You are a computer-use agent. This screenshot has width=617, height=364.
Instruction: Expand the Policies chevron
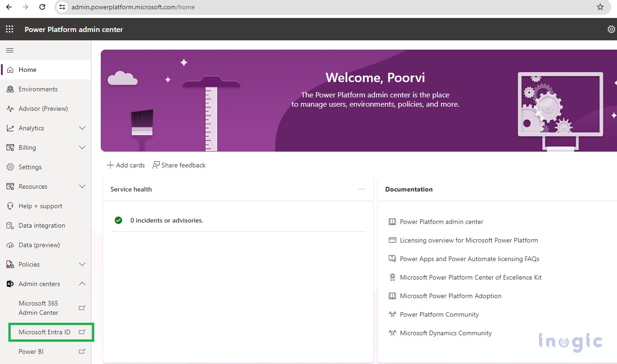point(82,264)
